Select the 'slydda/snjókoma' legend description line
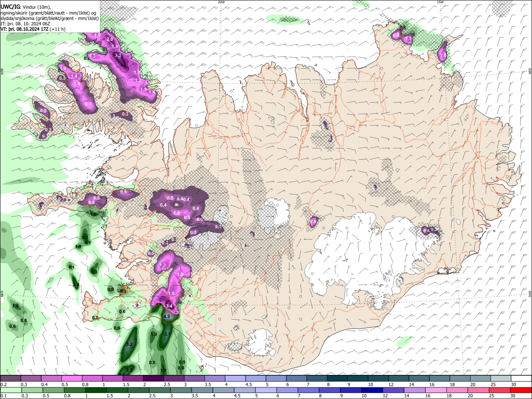Image resolution: width=532 pixels, height=399 pixels. pos(49,18)
